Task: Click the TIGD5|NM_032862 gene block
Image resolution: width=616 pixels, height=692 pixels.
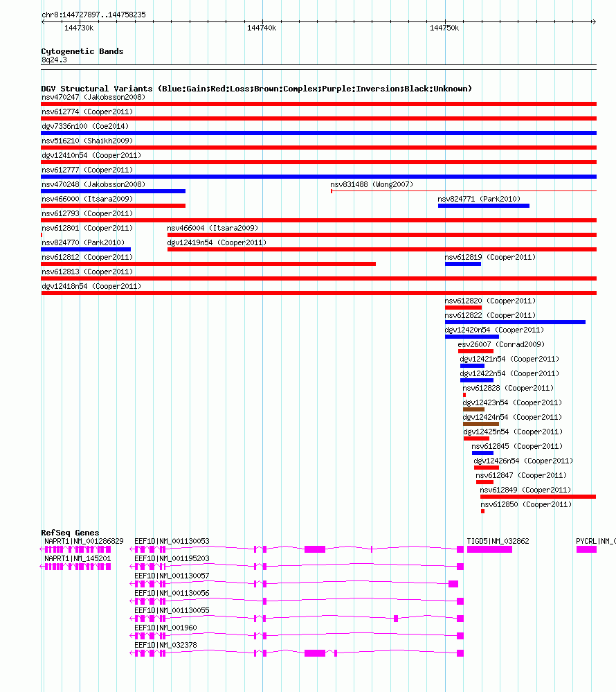Action: coord(489,549)
